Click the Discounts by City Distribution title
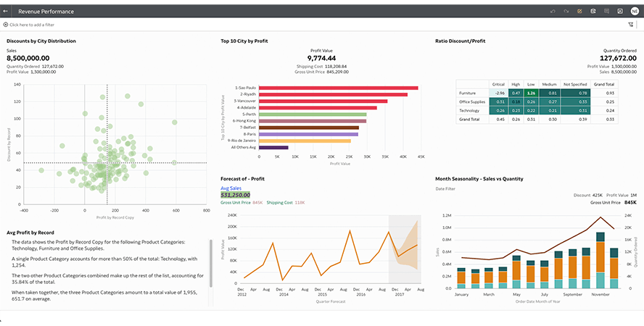This screenshot has height=326, width=644. (41, 41)
